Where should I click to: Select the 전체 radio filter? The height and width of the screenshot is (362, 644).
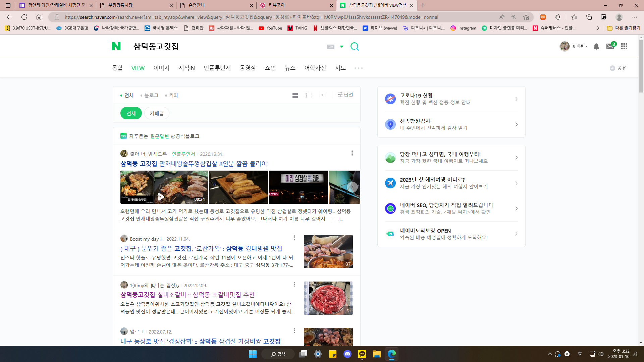[x=127, y=95]
